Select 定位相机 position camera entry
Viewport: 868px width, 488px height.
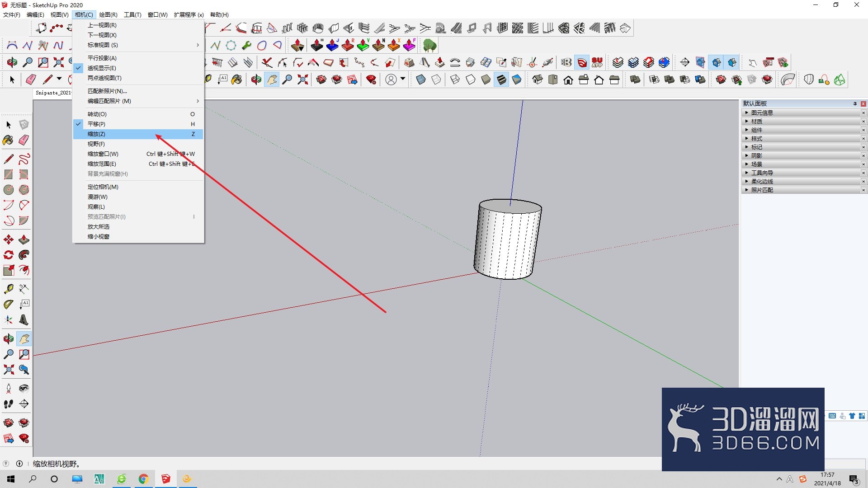tap(138, 187)
